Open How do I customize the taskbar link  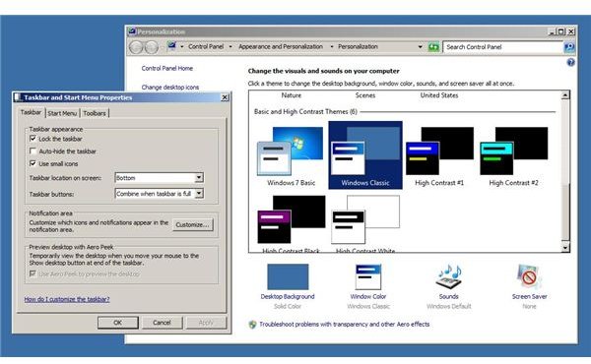click(x=67, y=299)
